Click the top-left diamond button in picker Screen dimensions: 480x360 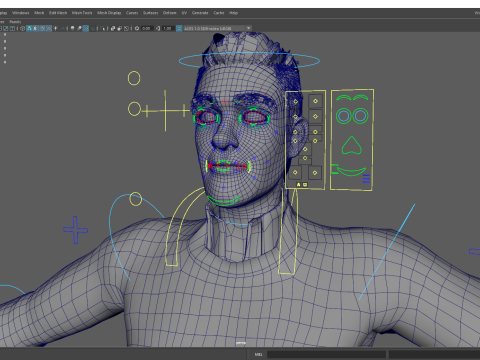click(295, 101)
